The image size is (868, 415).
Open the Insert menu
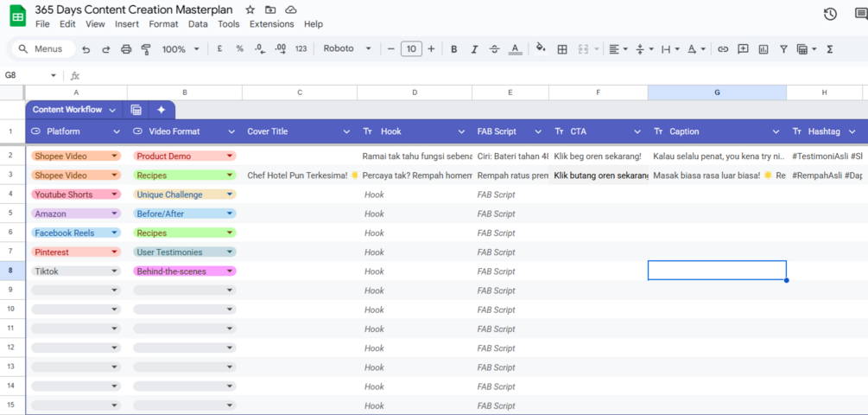coord(127,24)
